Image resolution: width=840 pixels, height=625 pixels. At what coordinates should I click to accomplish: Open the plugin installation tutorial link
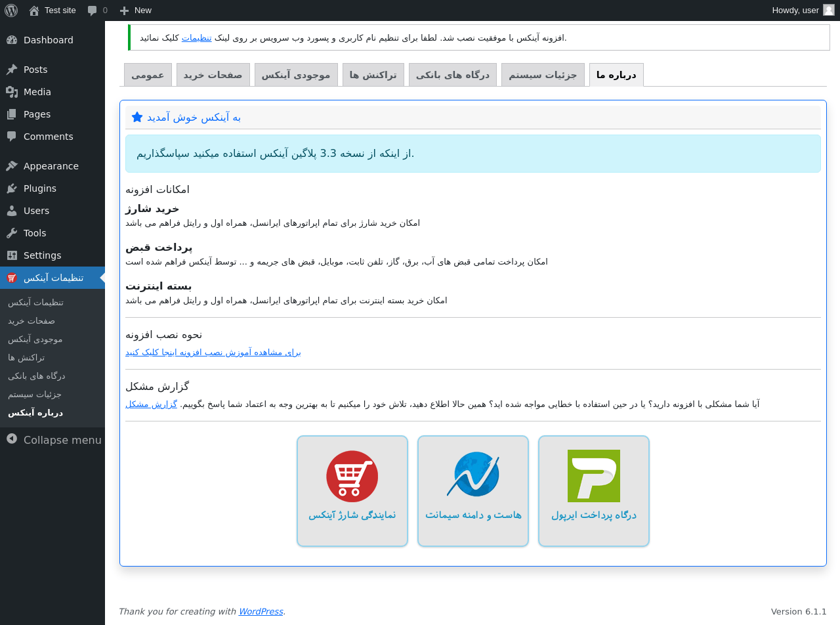pyautogui.click(x=213, y=353)
